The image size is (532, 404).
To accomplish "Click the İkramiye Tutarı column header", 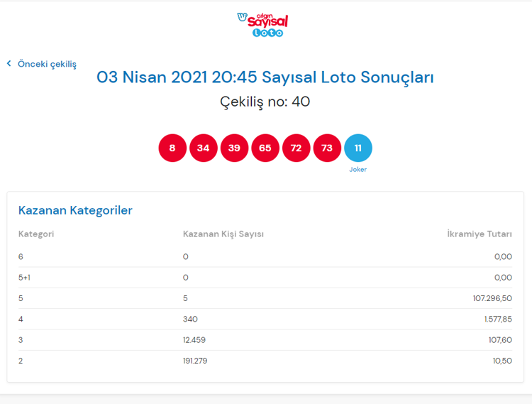I will click(480, 234).
